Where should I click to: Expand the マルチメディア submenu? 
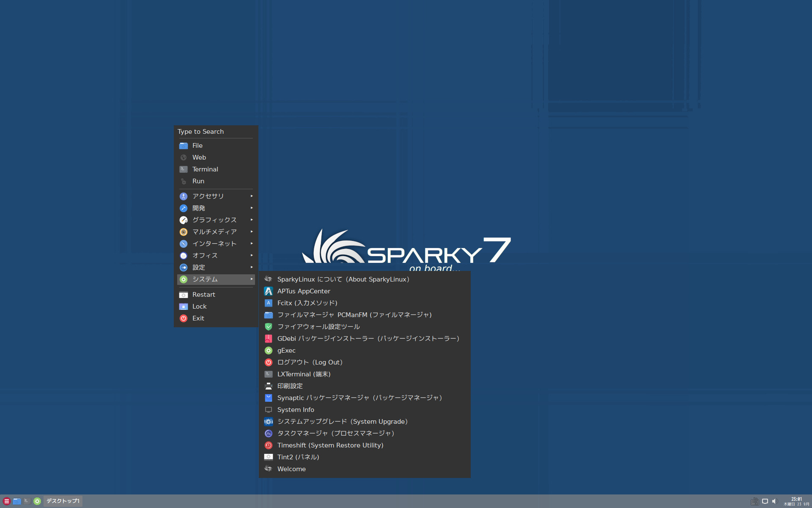(216, 232)
